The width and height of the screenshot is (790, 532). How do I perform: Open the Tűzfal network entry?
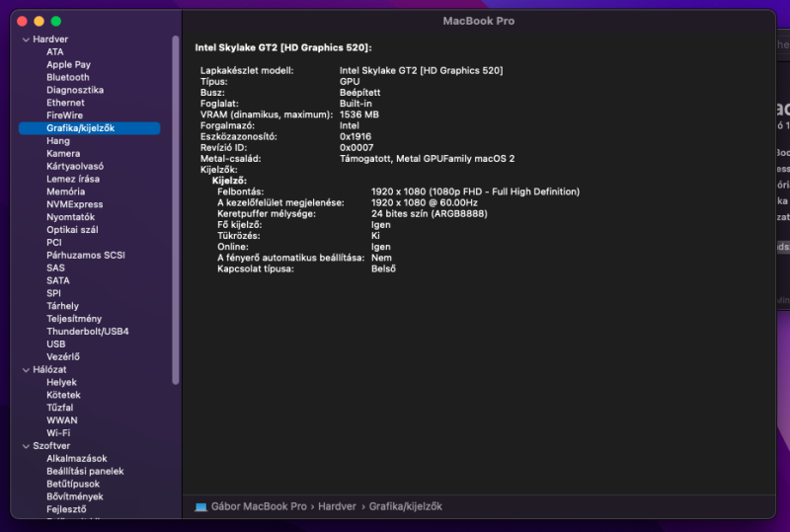(59, 408)
